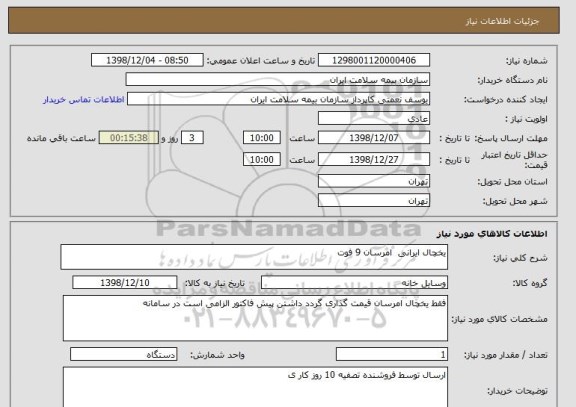The image size is (576, 407).
Task: Select the public announcement date and time field
Action: pos(147,60)
